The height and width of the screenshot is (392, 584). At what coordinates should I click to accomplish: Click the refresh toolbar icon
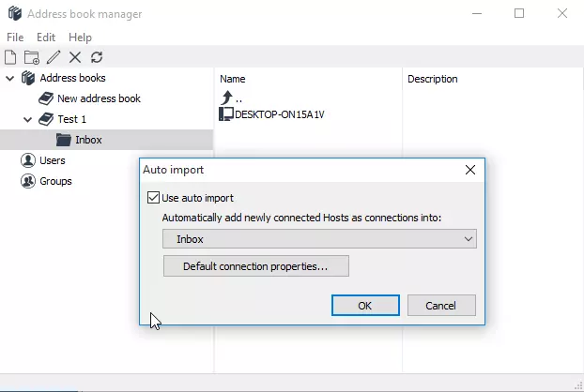click(97, 57)
